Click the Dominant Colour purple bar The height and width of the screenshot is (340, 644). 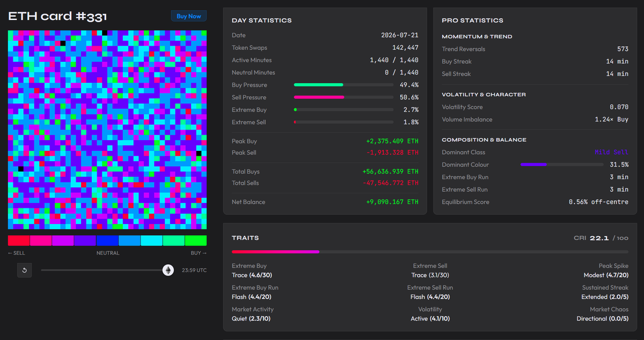533,165
